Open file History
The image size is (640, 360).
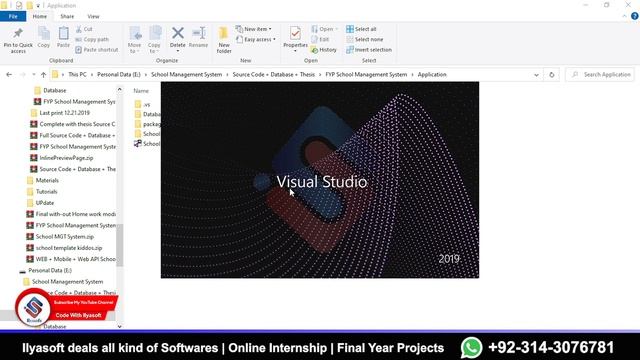coord(324,50)
